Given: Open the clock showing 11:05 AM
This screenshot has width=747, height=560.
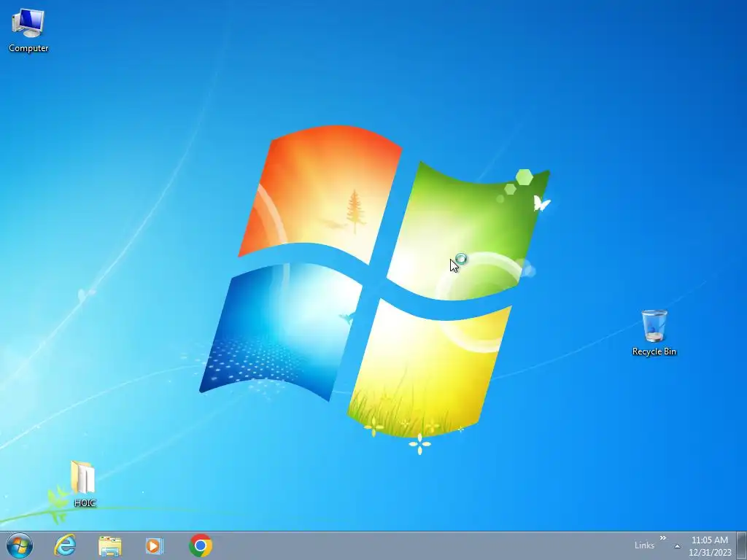Looking at the screenshot, I should 710,546.
